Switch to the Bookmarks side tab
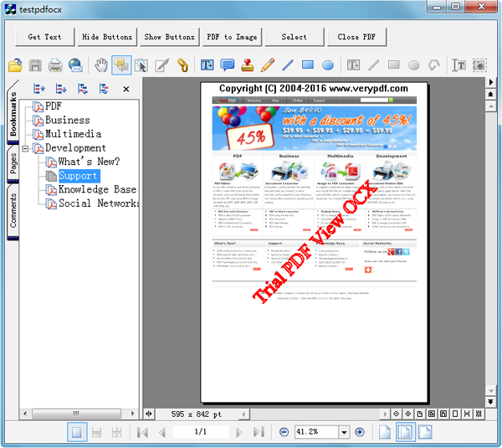 [13, 113]
